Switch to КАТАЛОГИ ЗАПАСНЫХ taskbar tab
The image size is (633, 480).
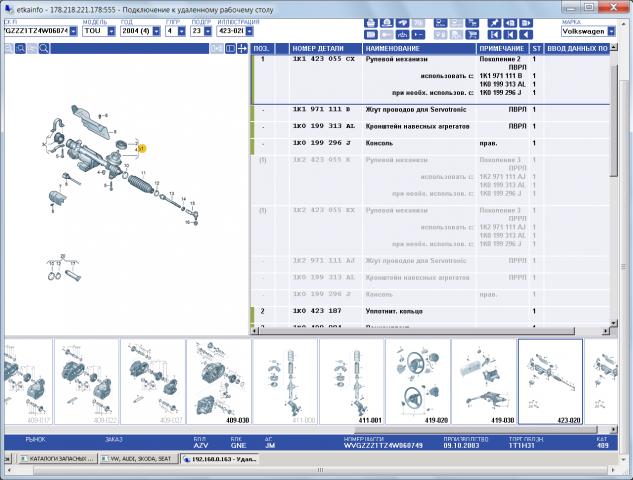[x=57, y=459]
